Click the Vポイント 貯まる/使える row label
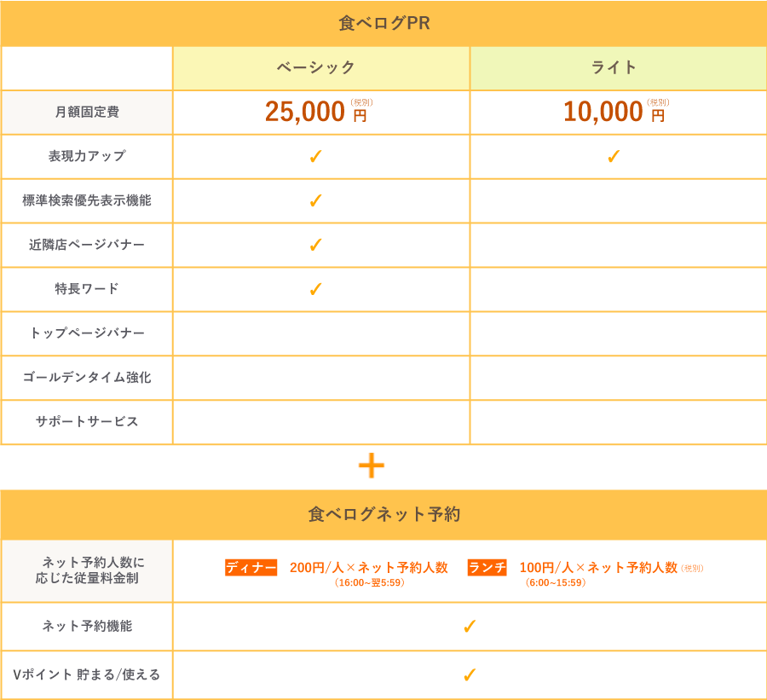Viewport: 767px width, 700px height. 87,674
